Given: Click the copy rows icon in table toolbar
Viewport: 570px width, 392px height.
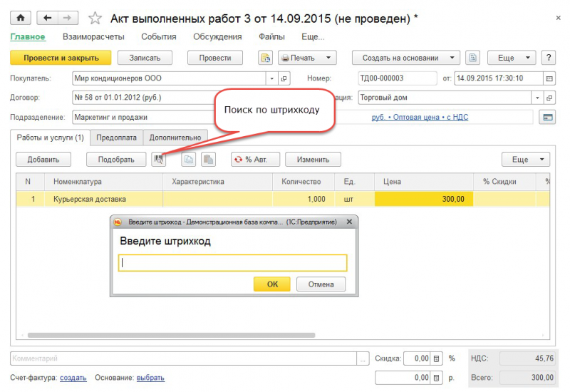Looking at the screenshot, I should click(x=189, y=160).
